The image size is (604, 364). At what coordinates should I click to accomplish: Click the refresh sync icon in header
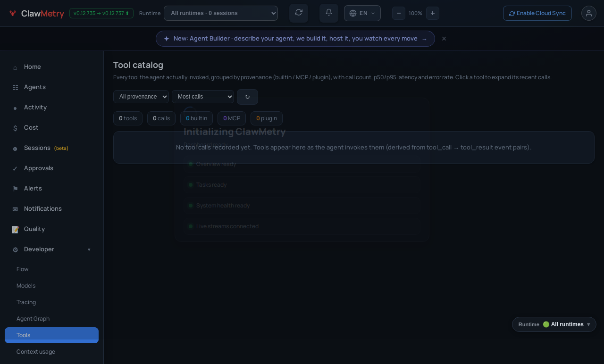(x=299, y=13)
